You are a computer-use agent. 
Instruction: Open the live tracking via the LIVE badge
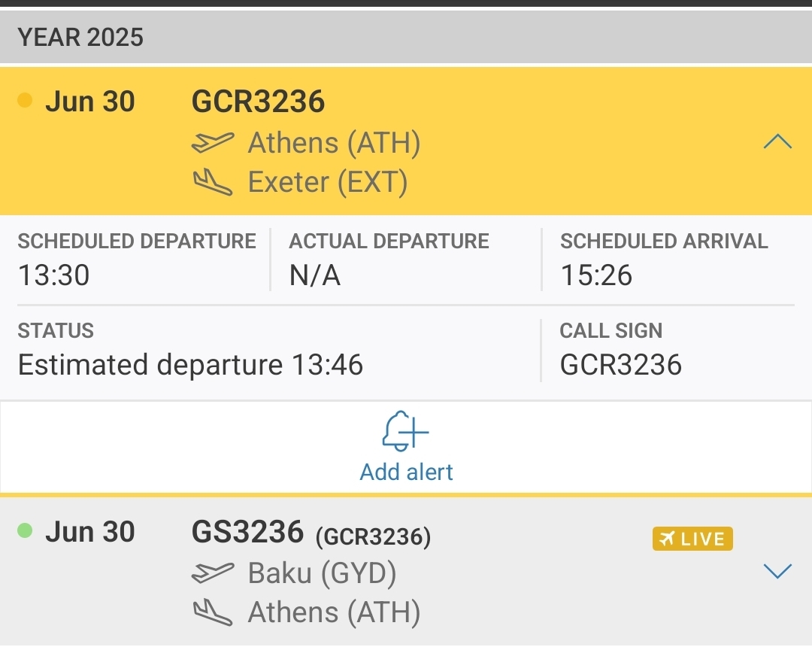point(692,538)
